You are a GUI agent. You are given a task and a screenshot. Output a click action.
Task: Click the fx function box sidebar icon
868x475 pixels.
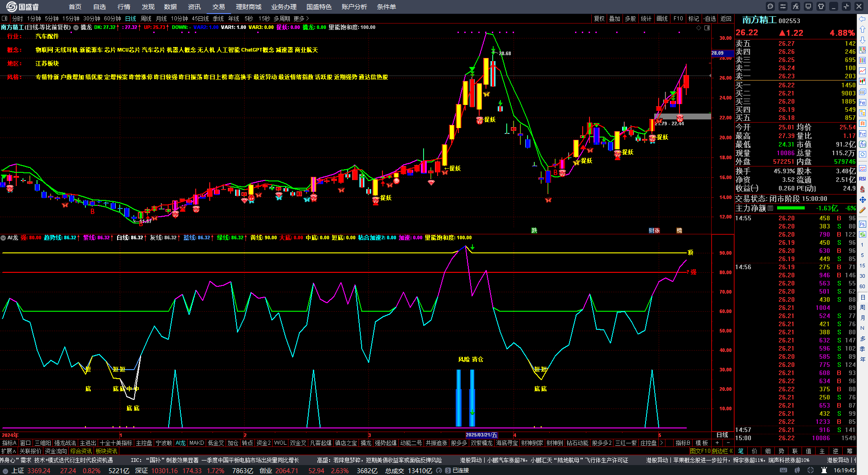(x=863, y=144)
